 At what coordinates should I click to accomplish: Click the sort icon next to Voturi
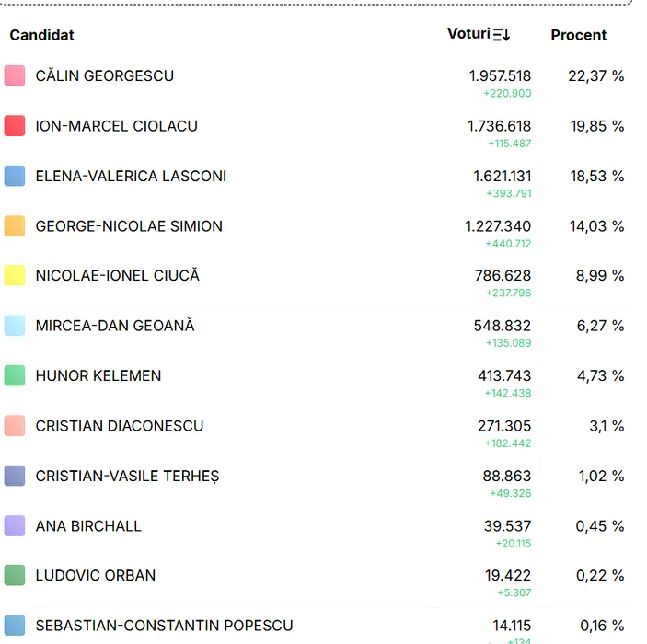502,35
